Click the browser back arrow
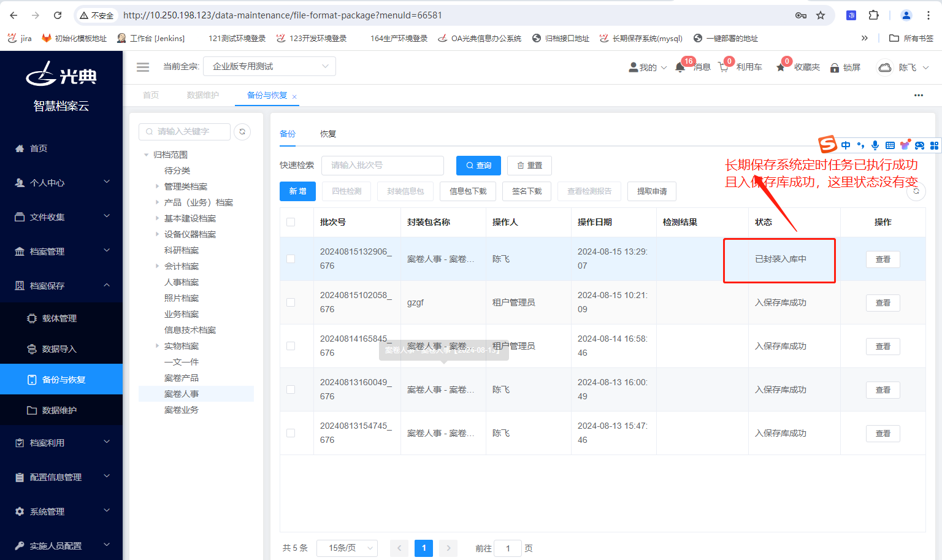Viewport: 942px width, 560px height. [13, 15]
